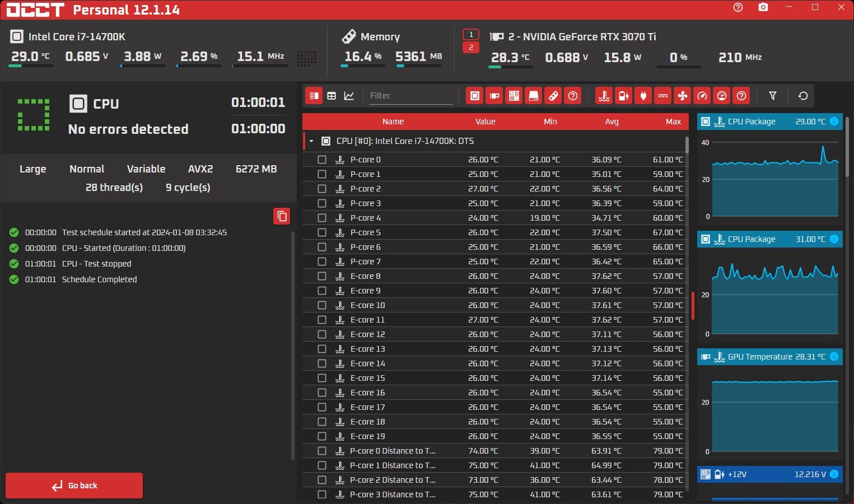This screenshot has height=504, width=854.
Task: Check the P-core 7 checkbox
Action: 322,262
